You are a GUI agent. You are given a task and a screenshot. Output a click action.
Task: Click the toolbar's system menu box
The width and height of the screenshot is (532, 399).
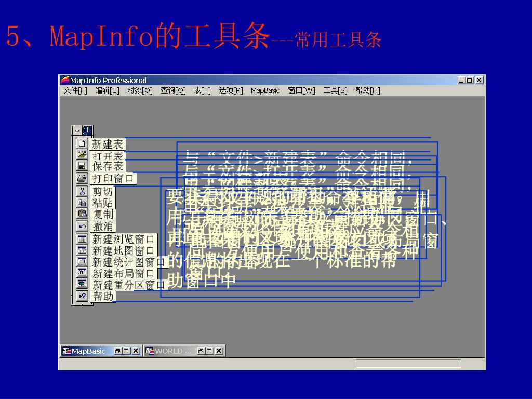pos(77,130)
